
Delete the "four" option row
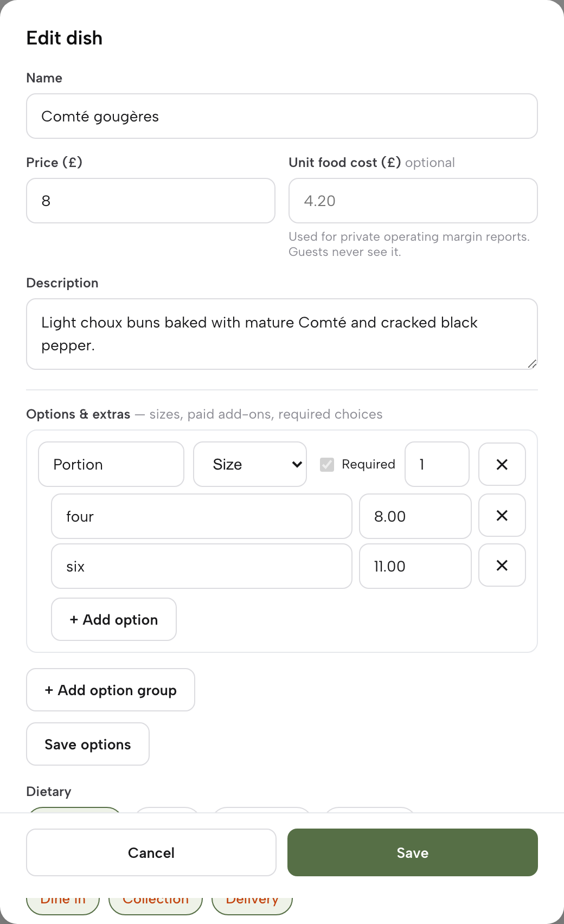coord(502,516)
